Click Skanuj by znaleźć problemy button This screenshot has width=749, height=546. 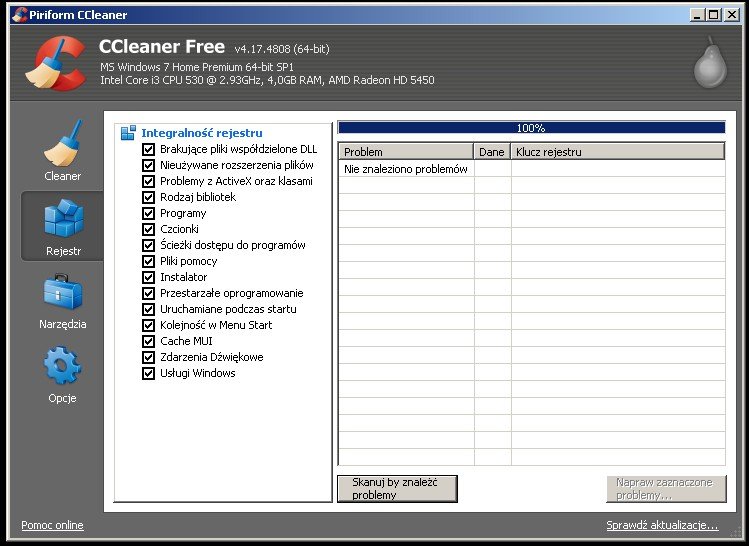(397, 489)
